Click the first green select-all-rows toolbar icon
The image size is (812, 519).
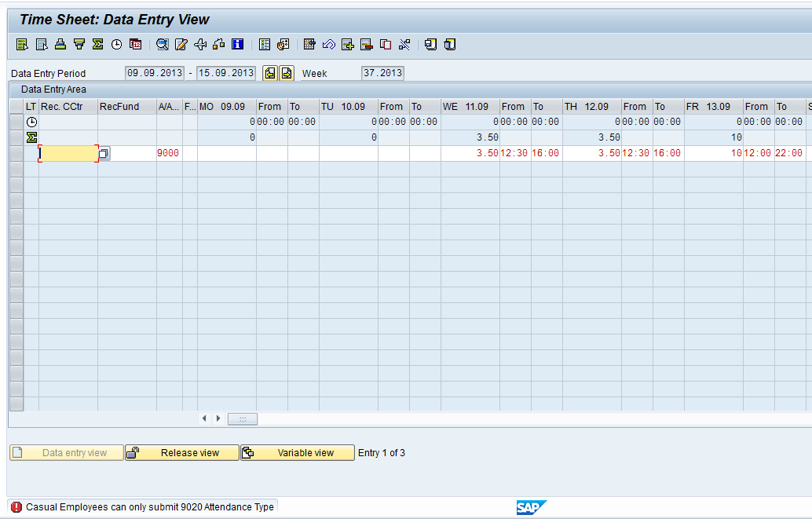22,45
